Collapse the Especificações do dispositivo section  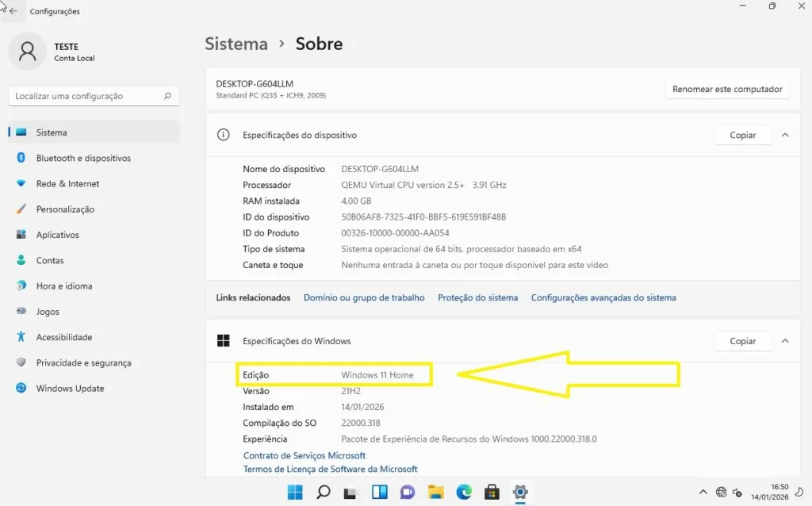[784, 135]
